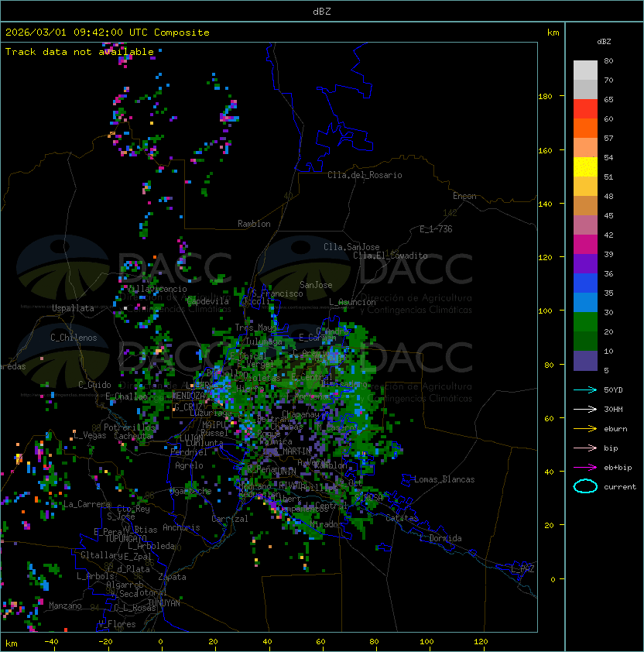Click the 'Potrerillos' map label
The width and height of the screenshot is (644, 652).
(129, 427)
